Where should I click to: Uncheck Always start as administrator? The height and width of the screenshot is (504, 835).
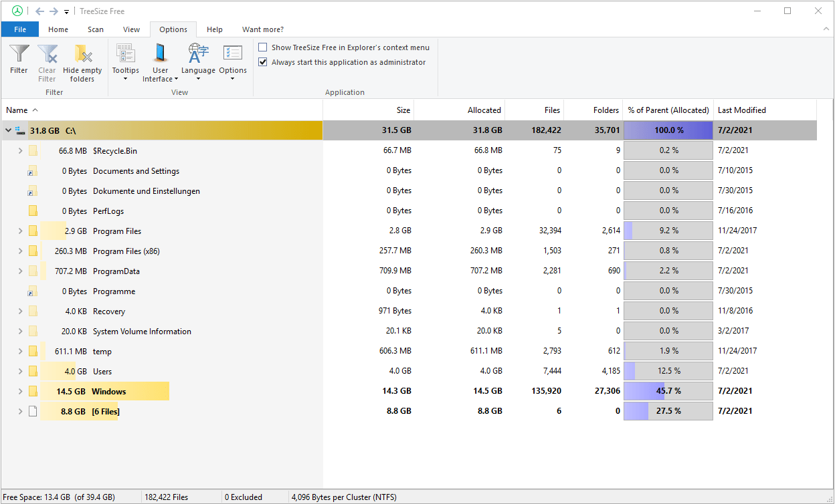pyautogui.click(x=263, y=62)
